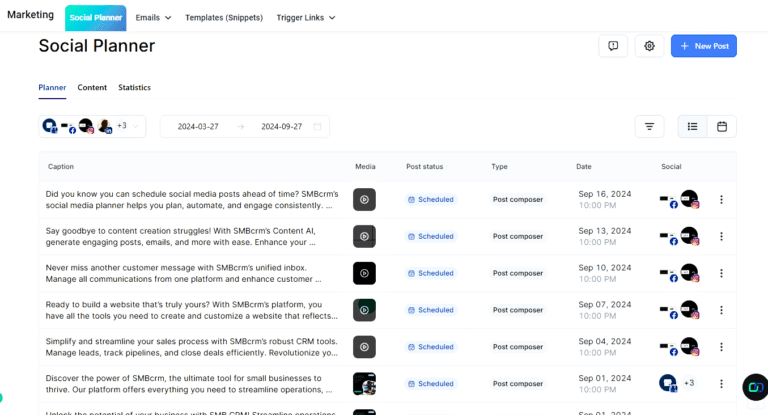Select the Social Planner nav tab
Viewport: 768px width, 415px height.
(96, 18)
